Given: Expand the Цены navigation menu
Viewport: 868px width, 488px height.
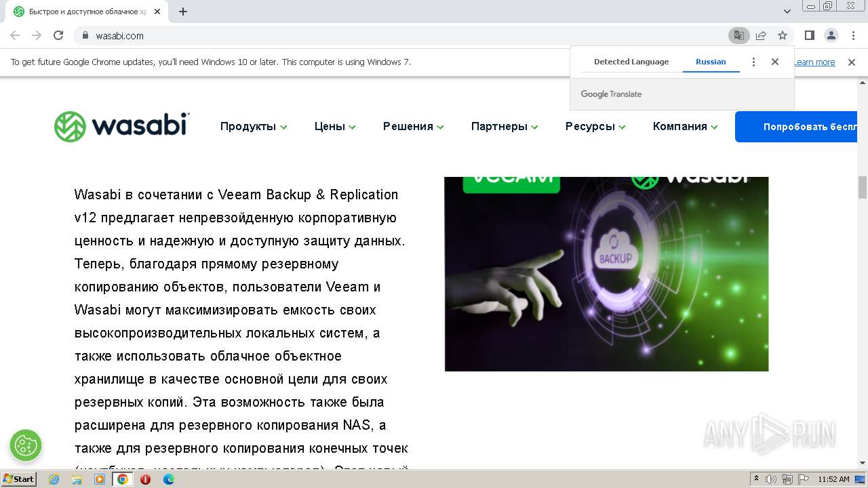Looking at the screenshot, I should (335, 126).
